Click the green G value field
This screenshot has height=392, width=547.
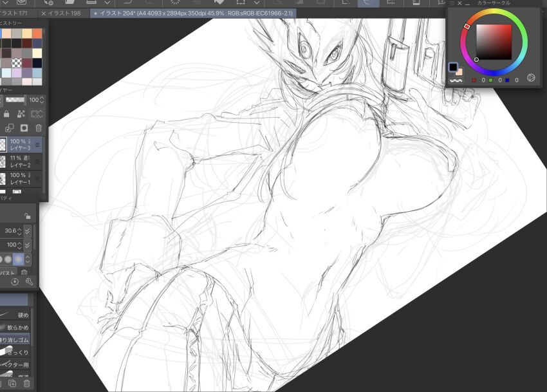(x=500, y=80)
